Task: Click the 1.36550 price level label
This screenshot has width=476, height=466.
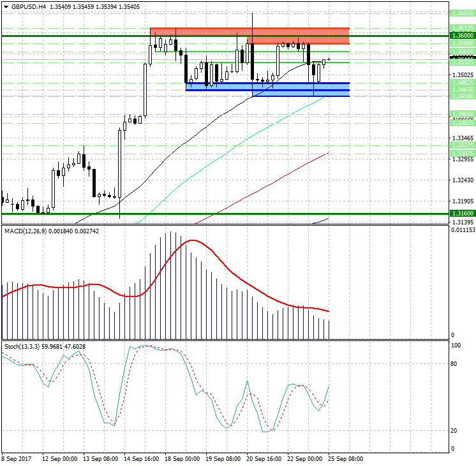Action: tap(462, 13)
